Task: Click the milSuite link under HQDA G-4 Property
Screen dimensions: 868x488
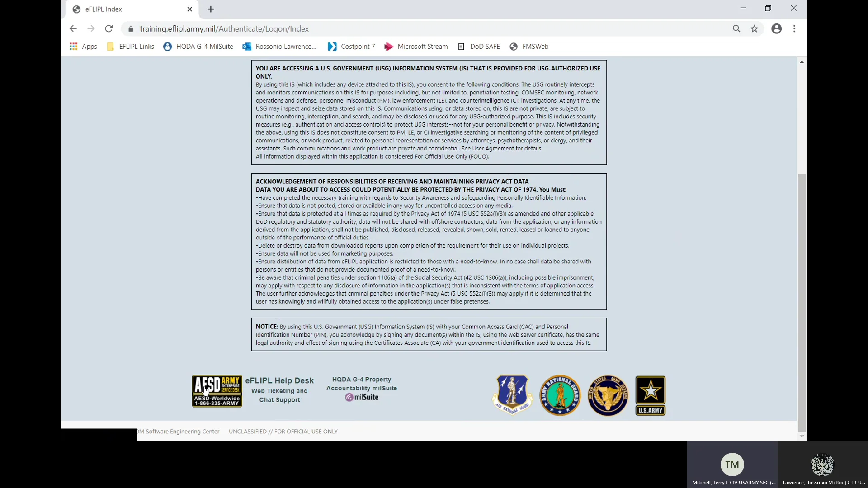Action: 362,397
